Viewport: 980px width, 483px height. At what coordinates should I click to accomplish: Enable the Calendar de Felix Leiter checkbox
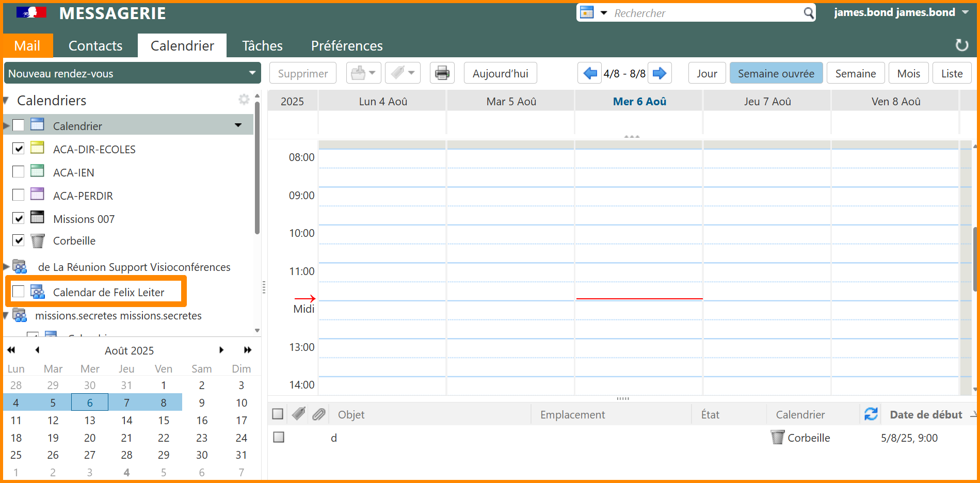coord(19,292)
